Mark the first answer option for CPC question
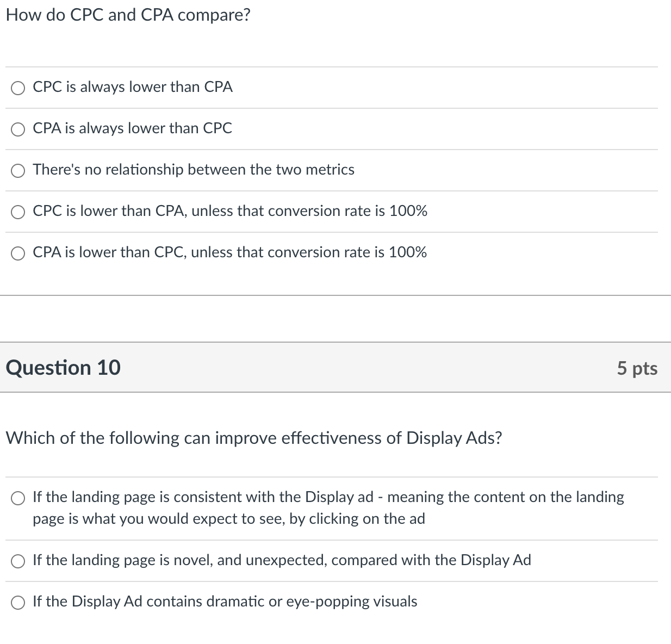Screen dimensions: 671x644 click(18, 88)
